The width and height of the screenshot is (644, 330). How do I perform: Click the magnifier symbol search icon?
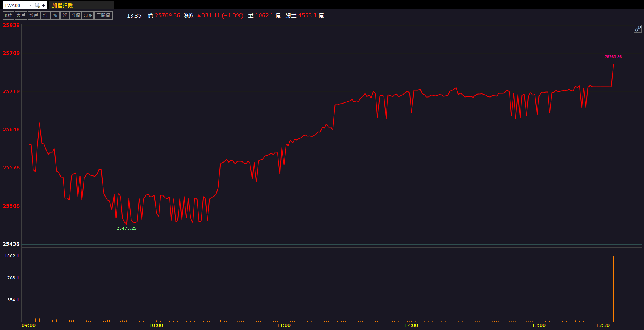coord(37,5)
